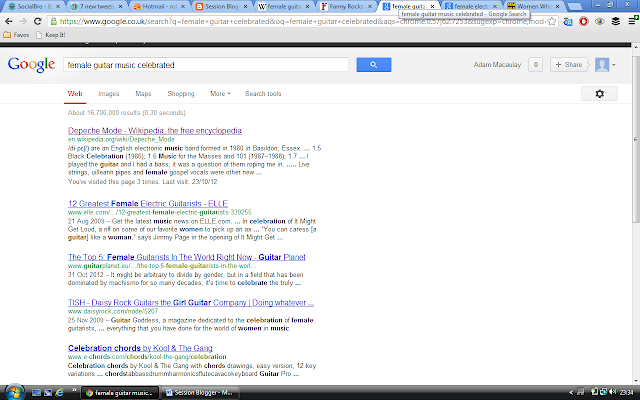Switch to the Women Who tab
Image resolution: width=640 pixels, height=400 pixels.
click(532, 7)
